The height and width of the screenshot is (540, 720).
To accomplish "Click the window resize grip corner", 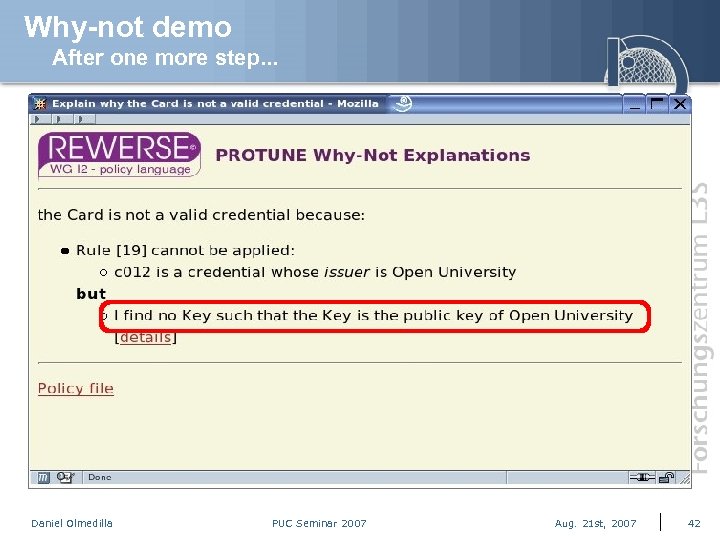I will [684, 478].
